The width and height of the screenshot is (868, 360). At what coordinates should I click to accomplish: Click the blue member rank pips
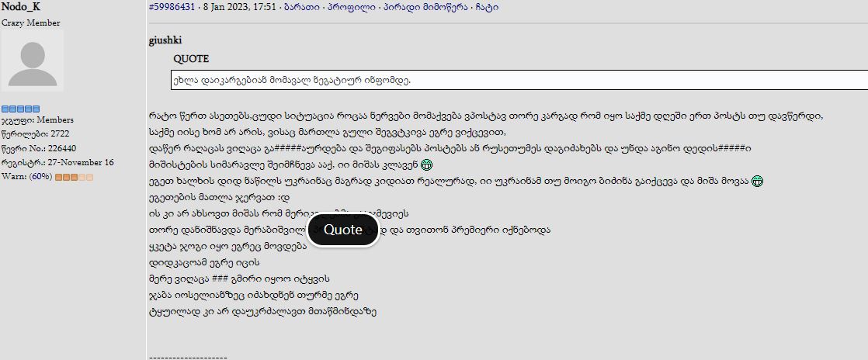20,109
